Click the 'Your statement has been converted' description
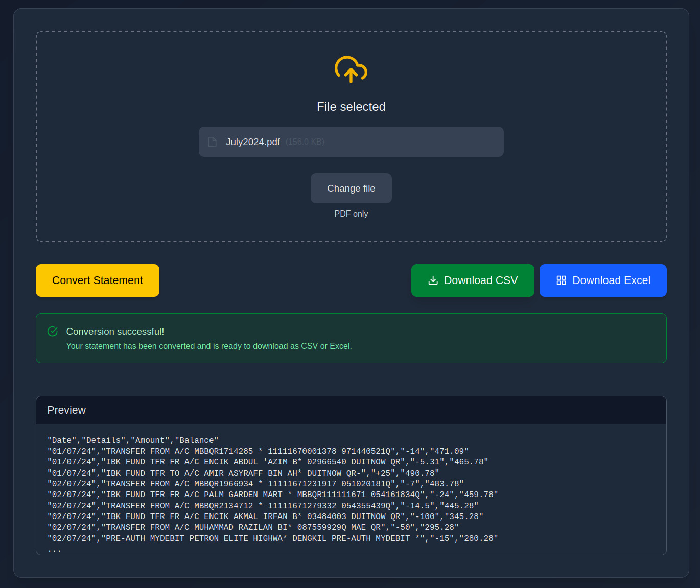Viewport: 700px width, 588px height. pyautogui.click(x=209, y=346)
